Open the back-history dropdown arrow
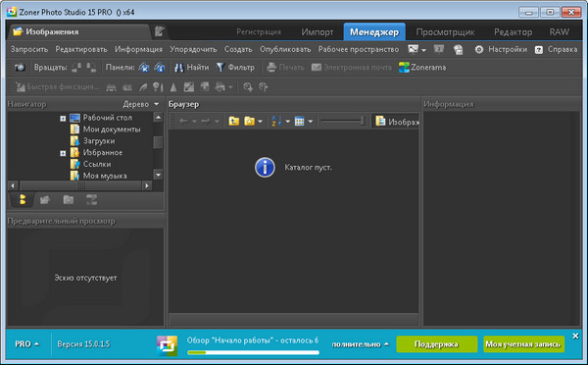The image size is (588, 365). [194, 122]
